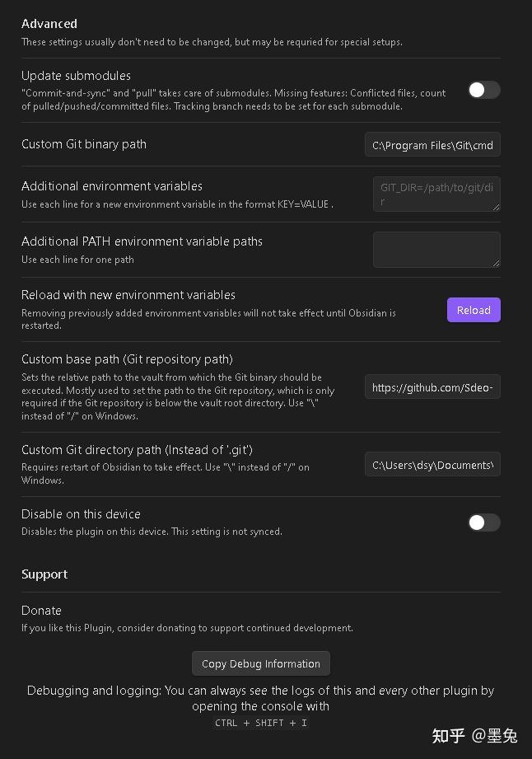532x759 pixels.
Task: Click the Additional environment variables text area
Action: click(x=435, y=194)
